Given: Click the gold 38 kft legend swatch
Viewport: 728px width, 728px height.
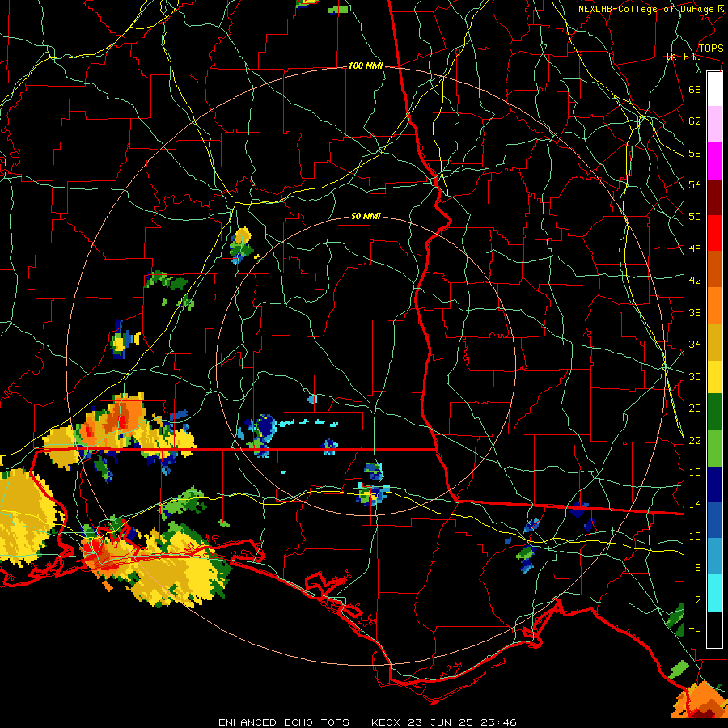Looking at the screenshot, I should [x=714, y=341].
